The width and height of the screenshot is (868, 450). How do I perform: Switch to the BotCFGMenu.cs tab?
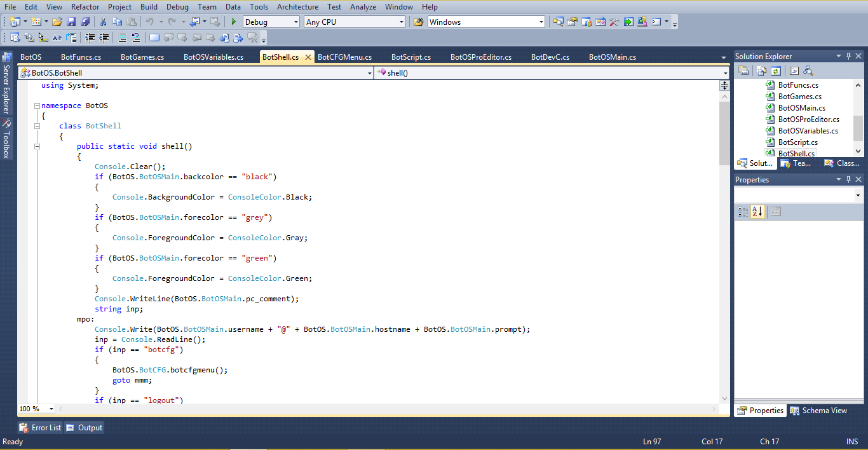344,56
